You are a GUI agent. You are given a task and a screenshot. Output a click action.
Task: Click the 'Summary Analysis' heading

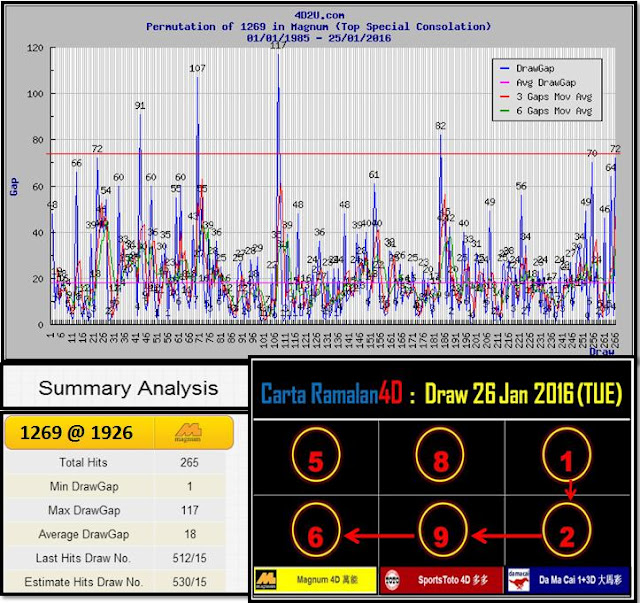pyautogui.click(x=128, y=388)
